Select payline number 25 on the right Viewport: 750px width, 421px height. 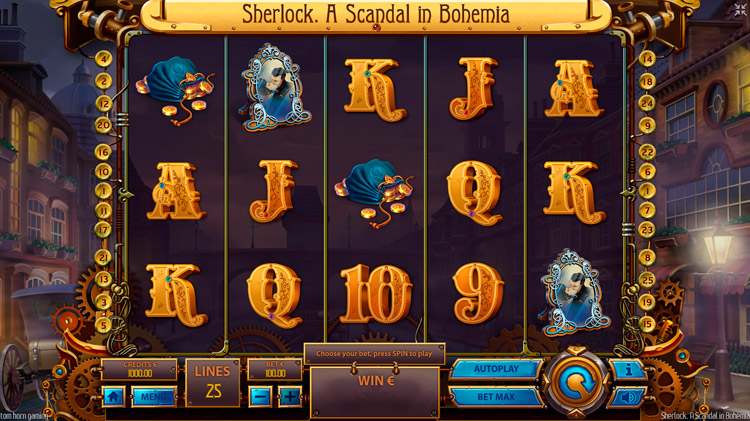tap(647, 279)
